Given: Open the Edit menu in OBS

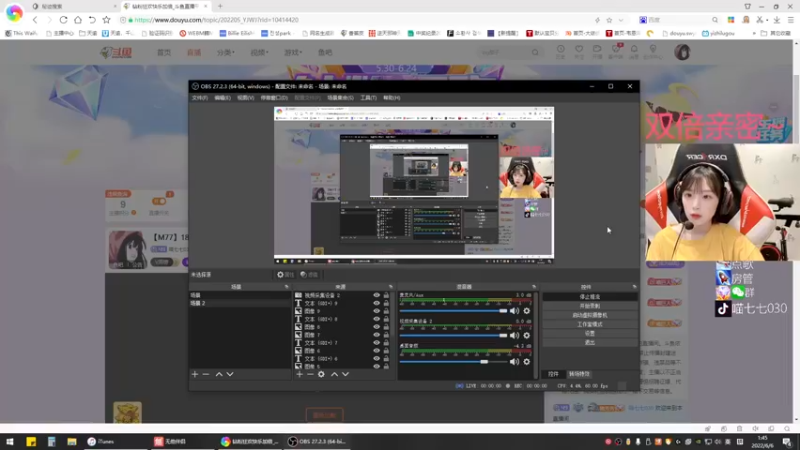Looking at the screenshot, I should (222, 97).
